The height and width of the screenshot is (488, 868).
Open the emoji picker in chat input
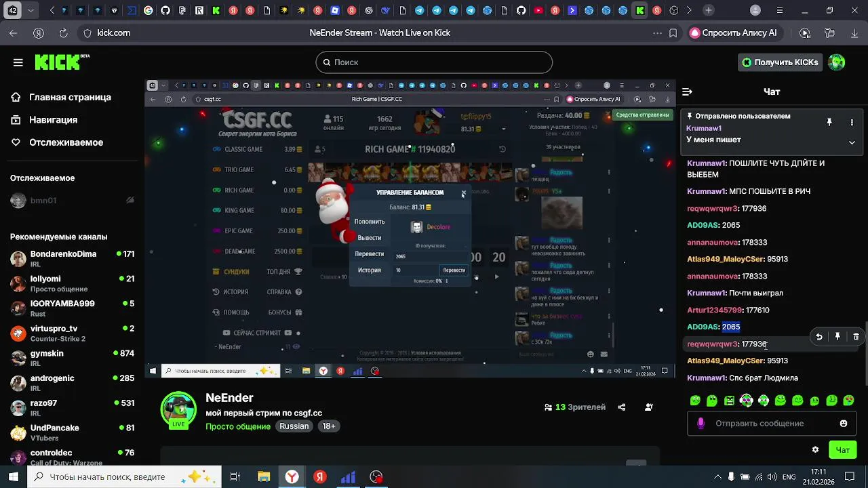click(844, 424)
